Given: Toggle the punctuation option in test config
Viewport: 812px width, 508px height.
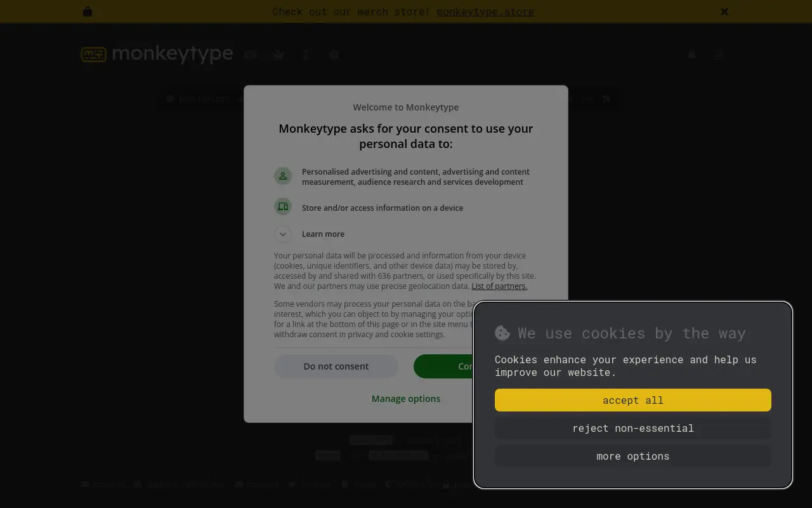Looking at the screenshot, I should pos(198,99).
